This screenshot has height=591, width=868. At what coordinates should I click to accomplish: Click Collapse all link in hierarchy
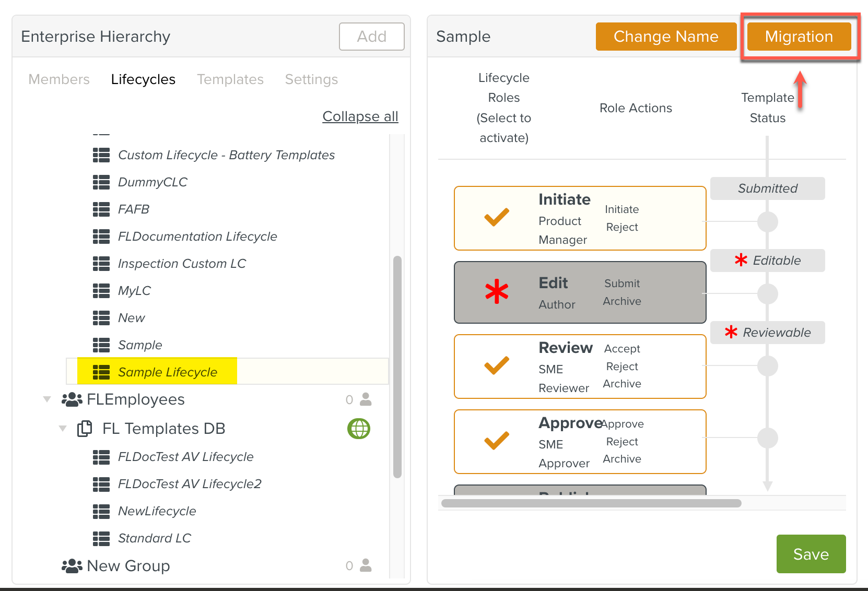coord(360,116)
